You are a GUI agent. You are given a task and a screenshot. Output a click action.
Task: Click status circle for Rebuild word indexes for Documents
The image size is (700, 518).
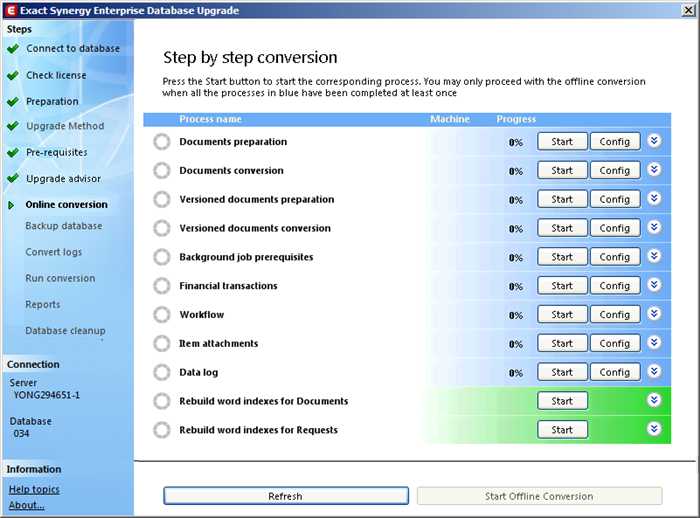(x=162, y=401)
